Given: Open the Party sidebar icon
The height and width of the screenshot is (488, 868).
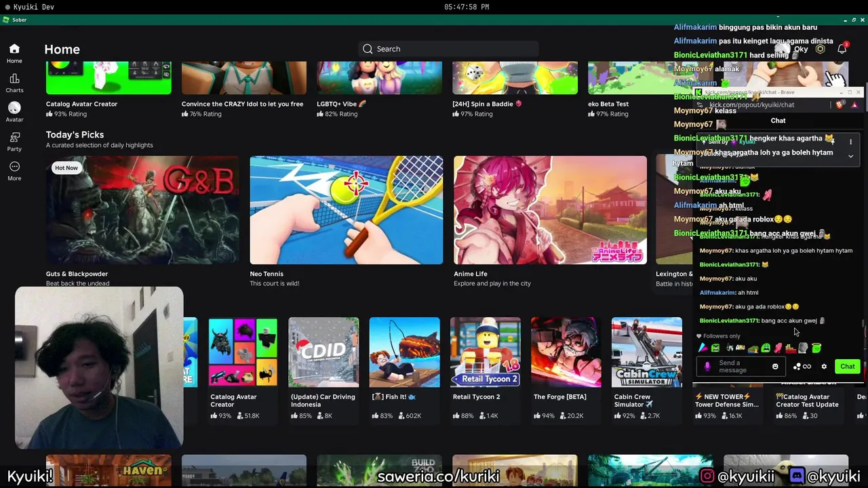Looking at the screenshot, I should click(x=14, y=138).
